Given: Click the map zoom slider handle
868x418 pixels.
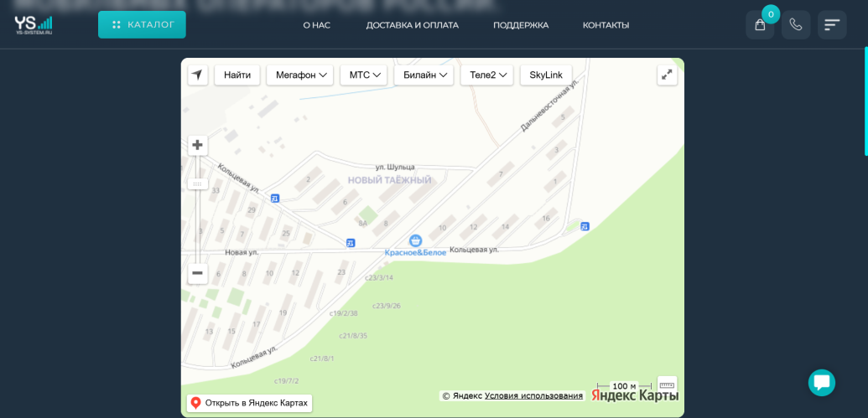Looking at the screenshot, I should (198, 183).
